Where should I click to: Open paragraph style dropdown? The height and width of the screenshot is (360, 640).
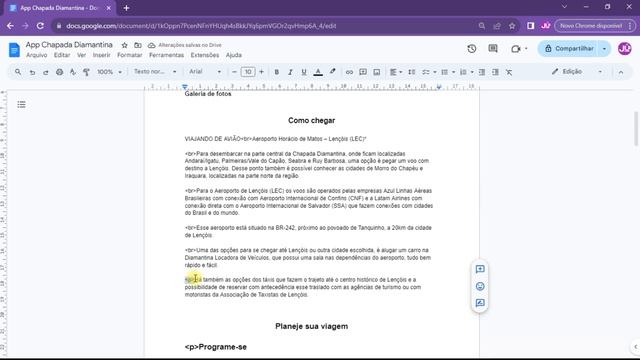point(155,72)
